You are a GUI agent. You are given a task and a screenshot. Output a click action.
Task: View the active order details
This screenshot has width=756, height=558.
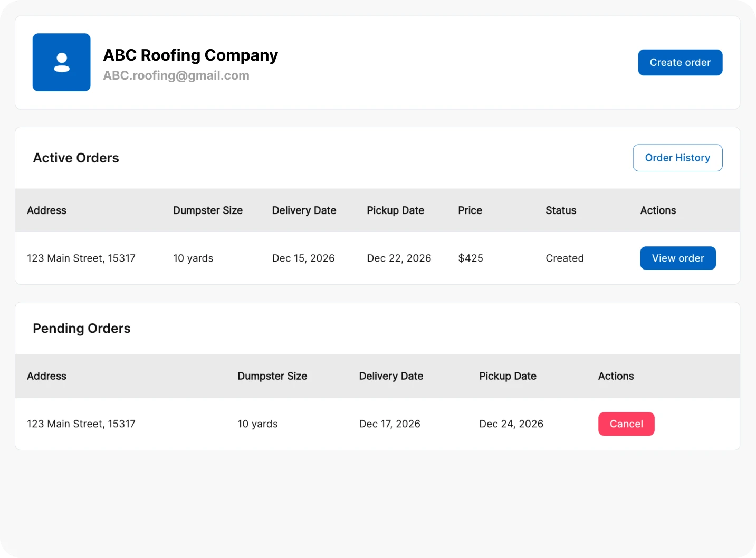(678, 258)
